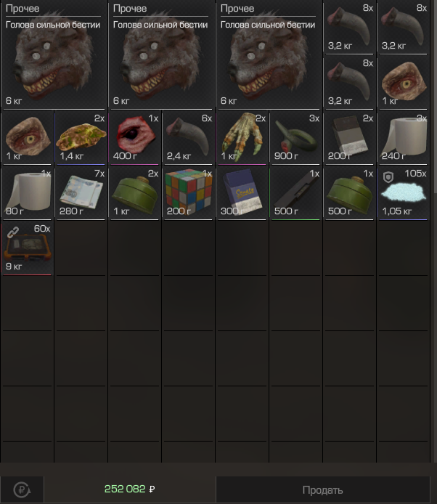Select the 60x orange case item
This screenshot has width=437, height=504.
pos(27,248)
